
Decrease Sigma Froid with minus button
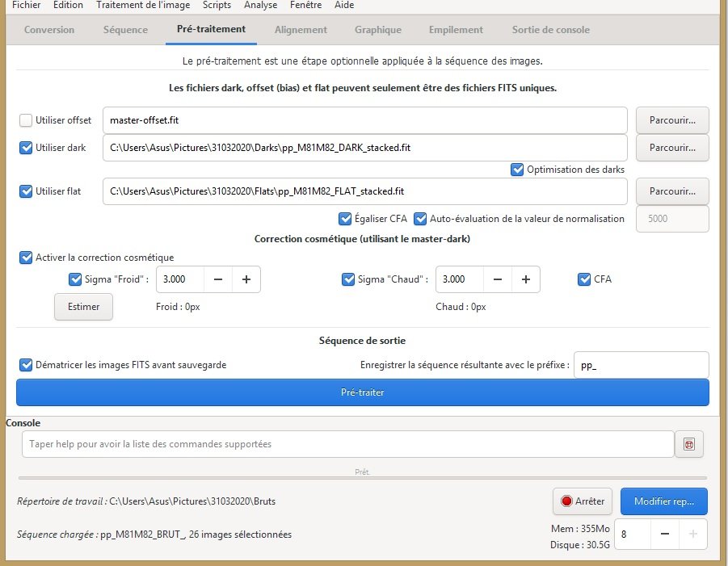coord(217,279)
